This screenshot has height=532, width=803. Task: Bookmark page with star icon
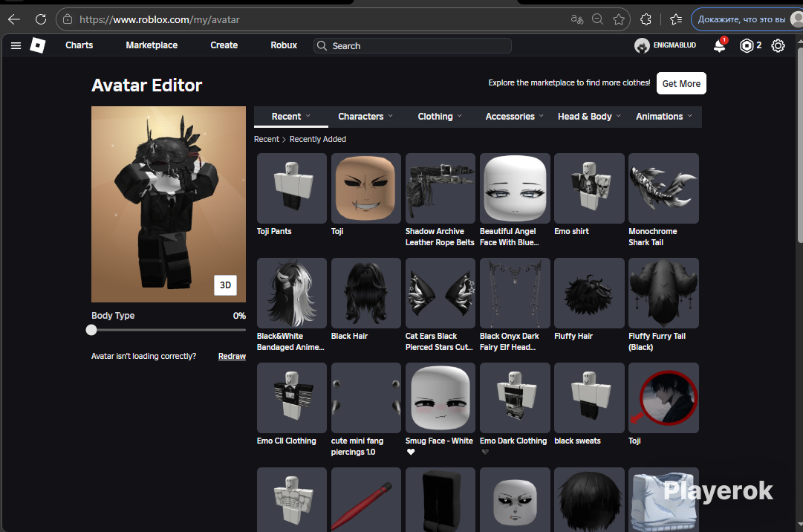[x=619, y=19]
